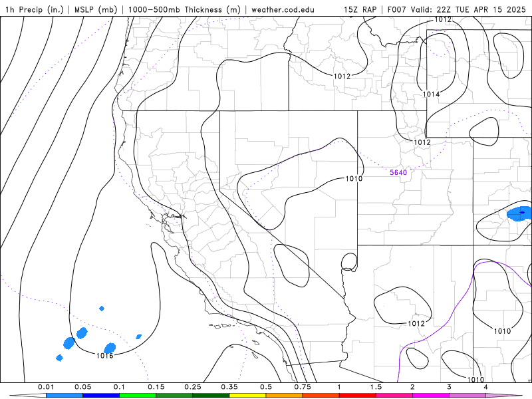Click the 0.25 legend value

pyautogui.click(x=193, y=387)
